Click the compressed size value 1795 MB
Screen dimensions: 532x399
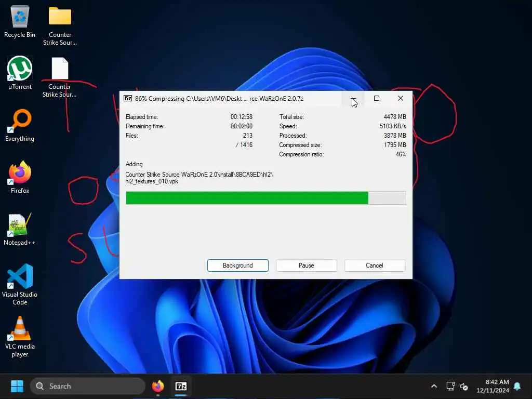[x=395, y=145]
